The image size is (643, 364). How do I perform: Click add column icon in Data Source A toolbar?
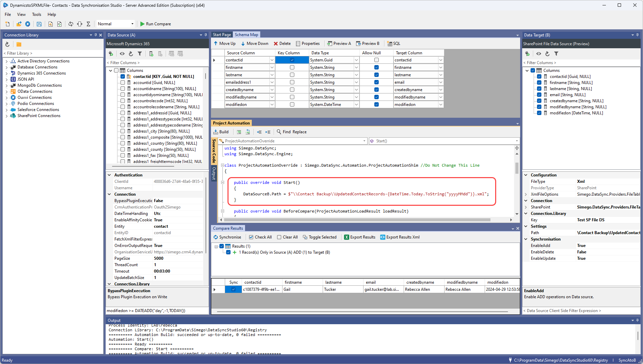pos(151,54)
